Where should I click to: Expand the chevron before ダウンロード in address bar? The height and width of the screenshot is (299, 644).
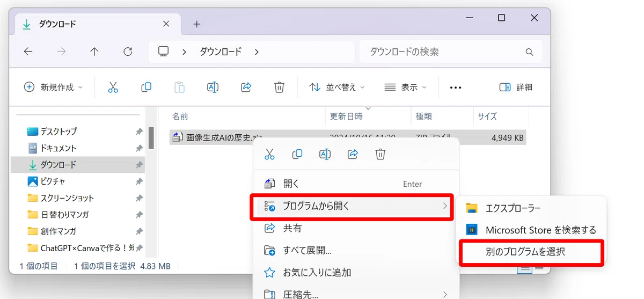[185, 52]
